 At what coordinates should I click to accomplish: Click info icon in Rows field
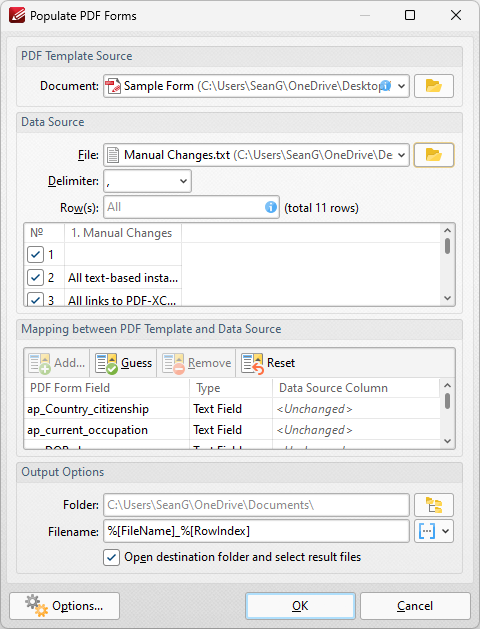[x=271, y=207]
